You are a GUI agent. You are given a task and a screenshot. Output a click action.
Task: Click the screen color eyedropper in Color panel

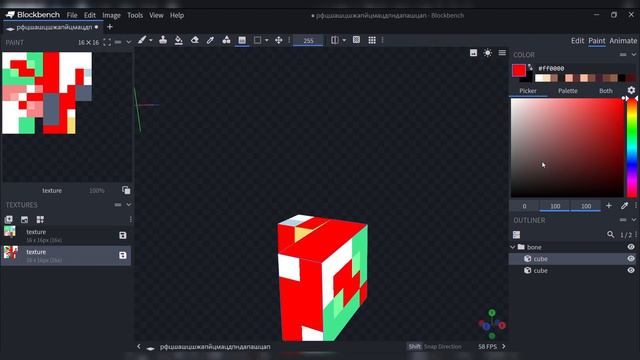pyautogui.click(x=624, y=206)
